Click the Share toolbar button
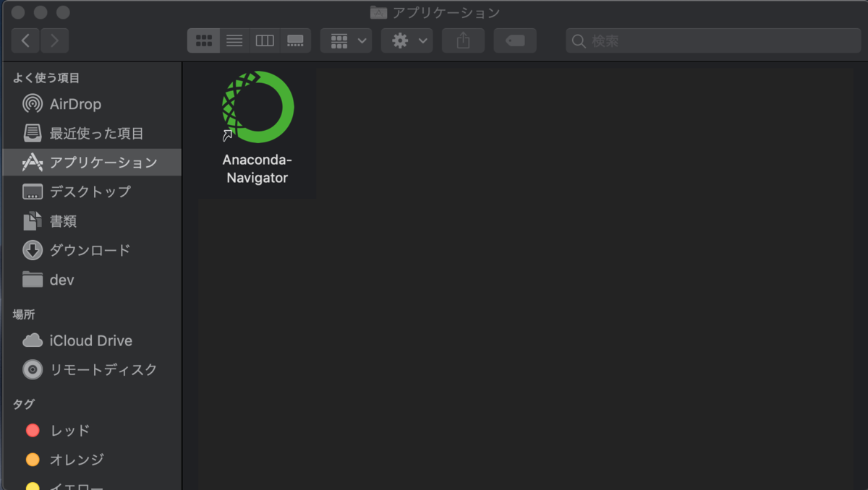This screenshot has width=868, height=490. [463, 40]
